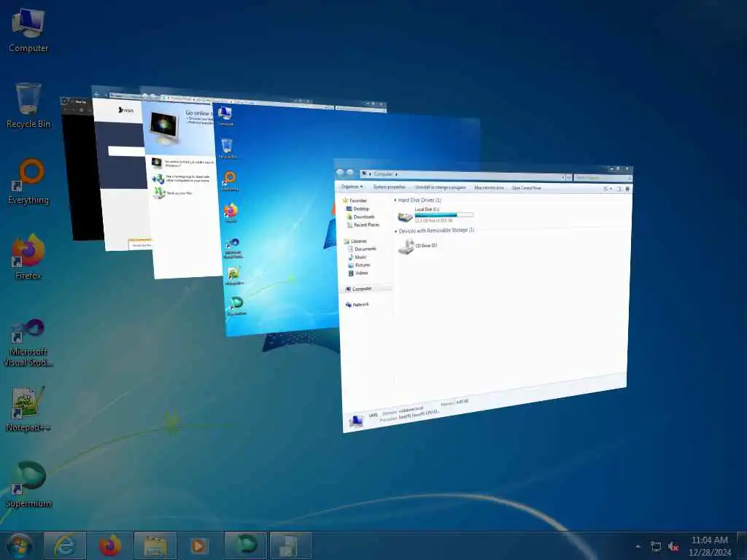Open Windows Explorer from the taskbar
This screenshot has width=747, height=560.
(155, 545)
